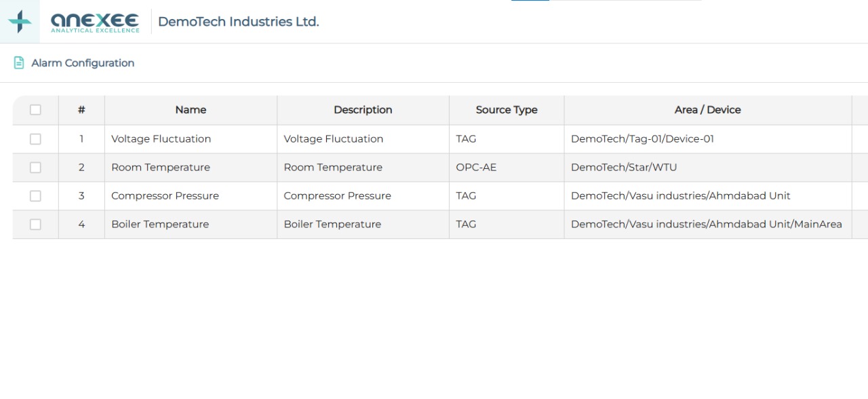Screen dimensions: 868x399
Task: Sort by the Name column header
Action: (x=191, y=110)
